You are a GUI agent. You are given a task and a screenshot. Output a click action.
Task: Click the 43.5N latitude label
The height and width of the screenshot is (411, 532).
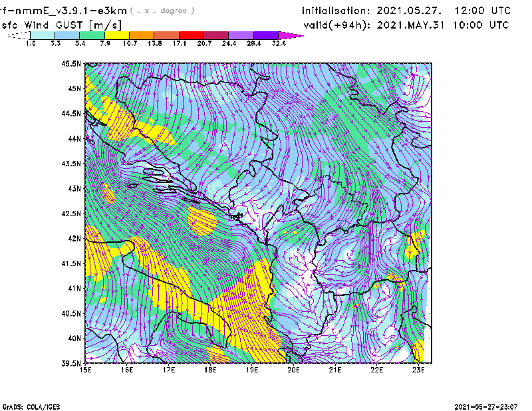(71, 164)
